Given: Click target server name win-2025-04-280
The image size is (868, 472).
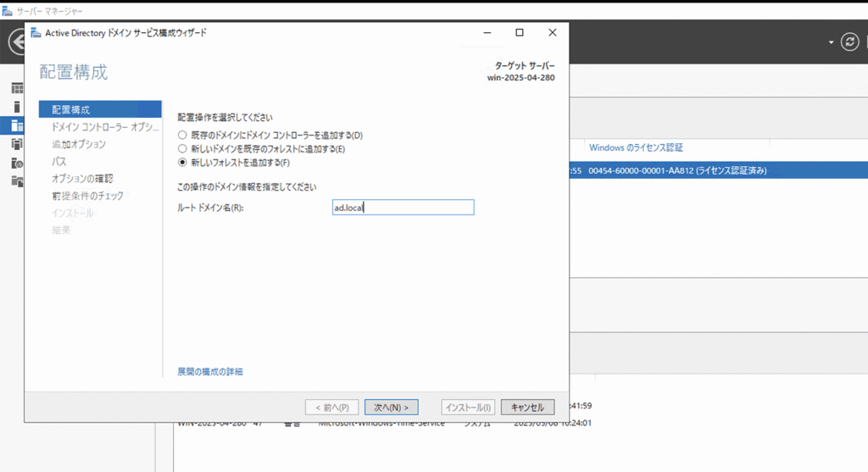Looking at the screenshot, I should [x=520, y=77].
